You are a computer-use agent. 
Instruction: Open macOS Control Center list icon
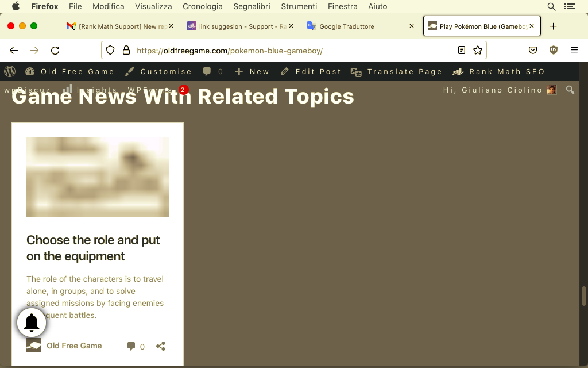pyautogui.click(x=570, y=6)
